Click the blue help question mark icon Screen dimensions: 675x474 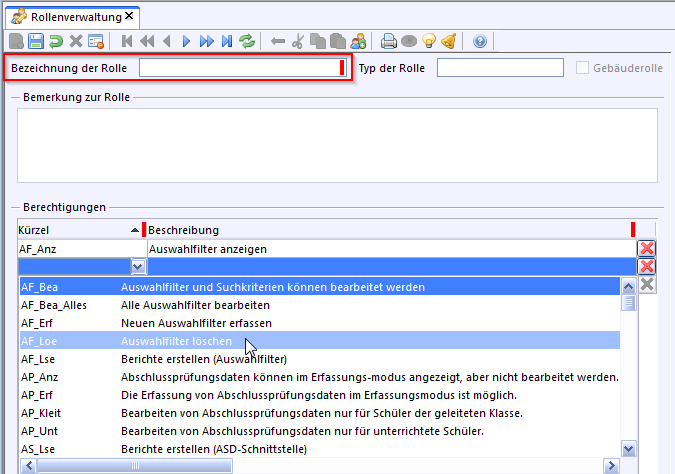[480, 41]
